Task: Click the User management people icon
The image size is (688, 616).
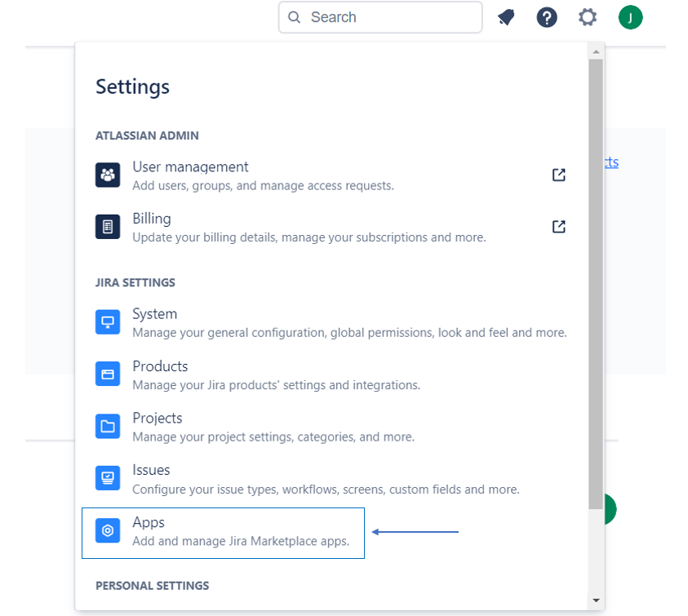Action: pos(108,175)
